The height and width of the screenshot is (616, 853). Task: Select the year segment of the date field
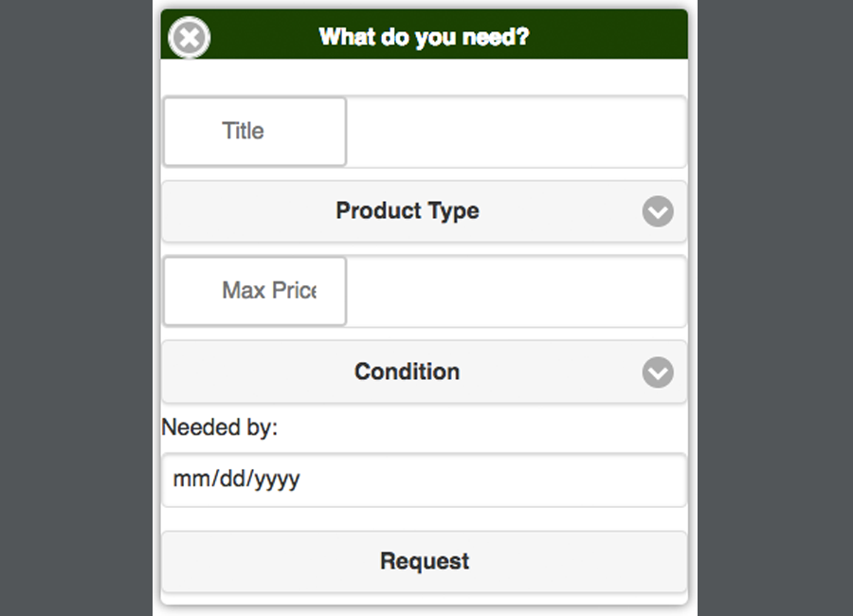point(277,480)
